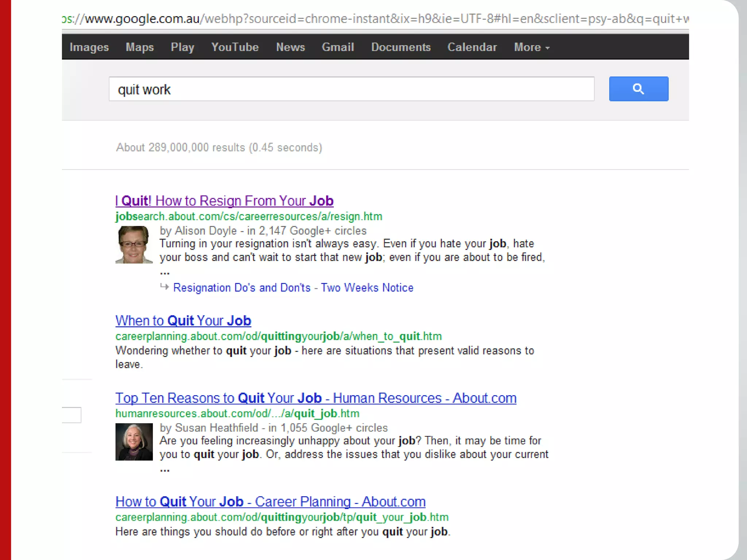747x560 pixels.
Task: Open Images in the Google bar
Action: (x=89, y=47)
